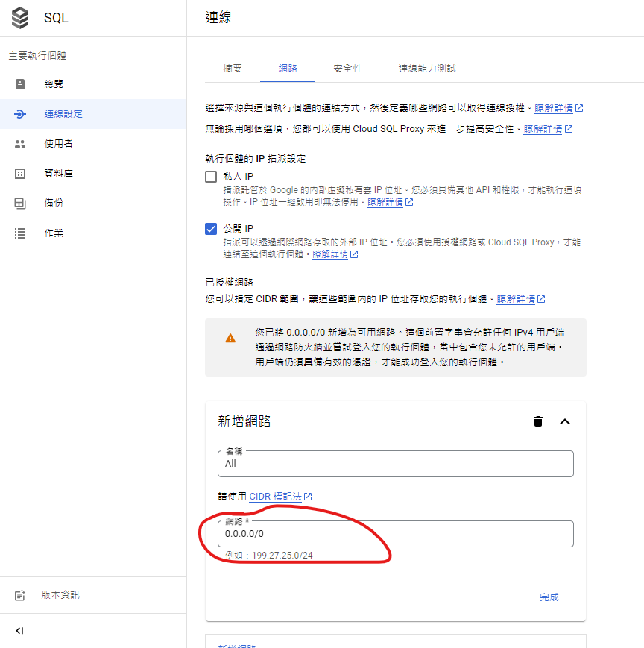Collapse the left sidebar navigation
Viewport: 644px width, 648px height.
(x=20, y=631)
